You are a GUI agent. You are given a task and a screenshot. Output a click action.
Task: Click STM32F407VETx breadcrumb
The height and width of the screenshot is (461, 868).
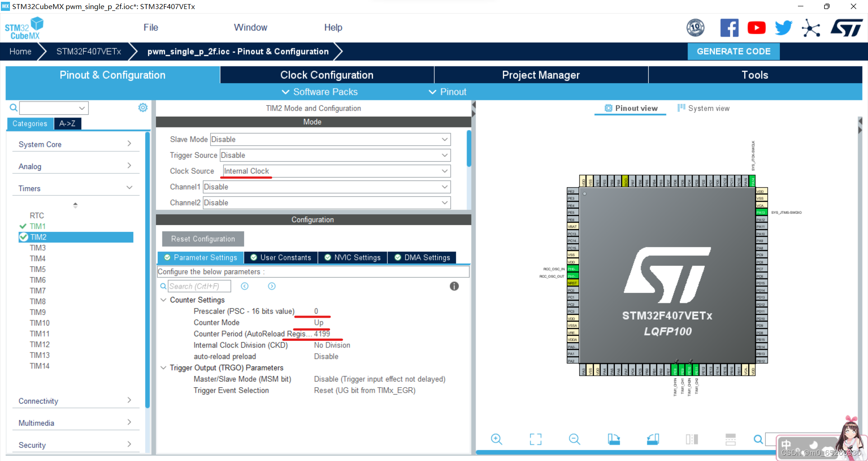pyautogui.click(x=89, y=52)
